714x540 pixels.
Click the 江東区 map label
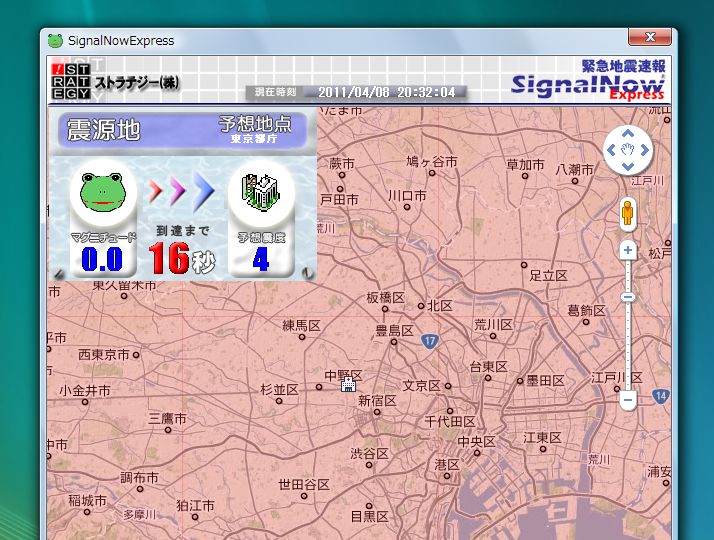542,438
